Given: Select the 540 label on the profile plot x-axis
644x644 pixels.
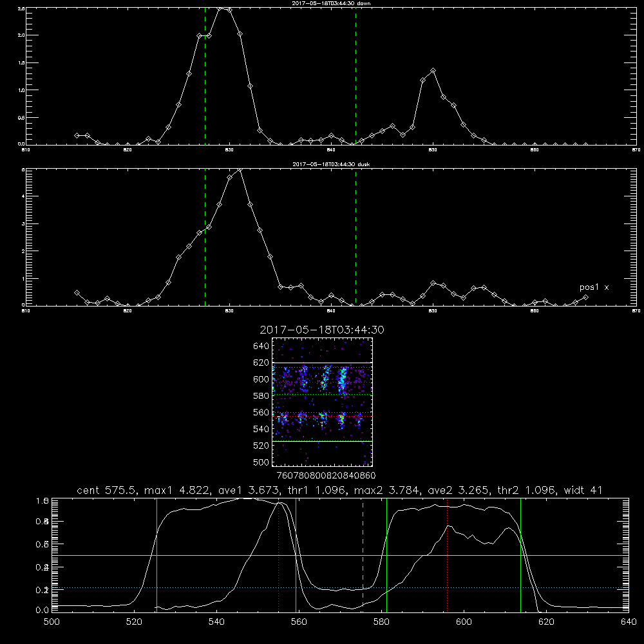Looking at the screenshot, I should coord(216,622).
